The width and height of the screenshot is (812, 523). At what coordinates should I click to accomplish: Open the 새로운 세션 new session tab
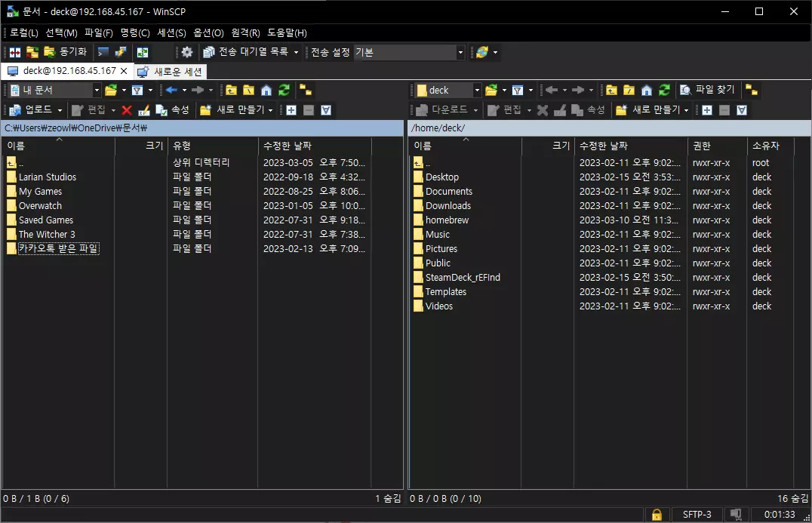click(171, 72)
